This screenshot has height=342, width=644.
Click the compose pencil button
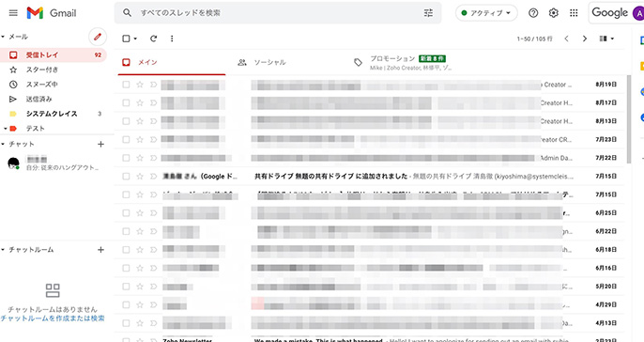[98, 37]
